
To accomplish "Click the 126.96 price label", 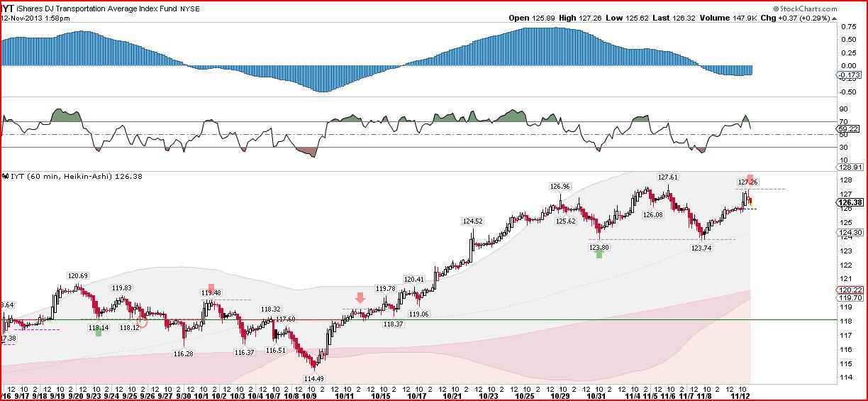I will 560,187.
